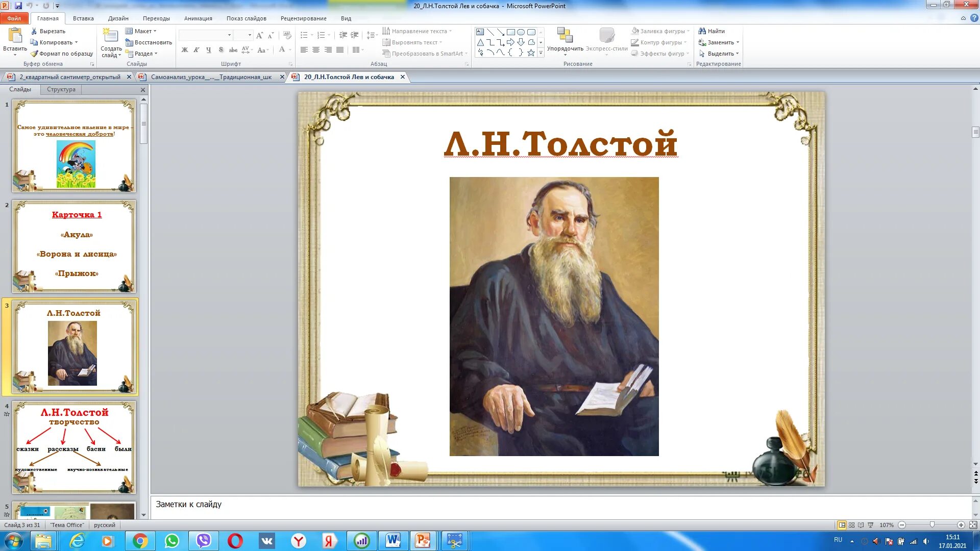The height and width of the screenshot is (551, 980).
Task: Click the zoom in plus button
Action: 961,525
